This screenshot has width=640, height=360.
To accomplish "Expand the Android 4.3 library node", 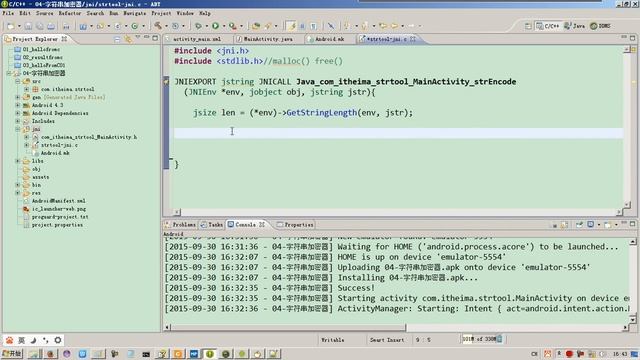I will click(x=18, y=105).
